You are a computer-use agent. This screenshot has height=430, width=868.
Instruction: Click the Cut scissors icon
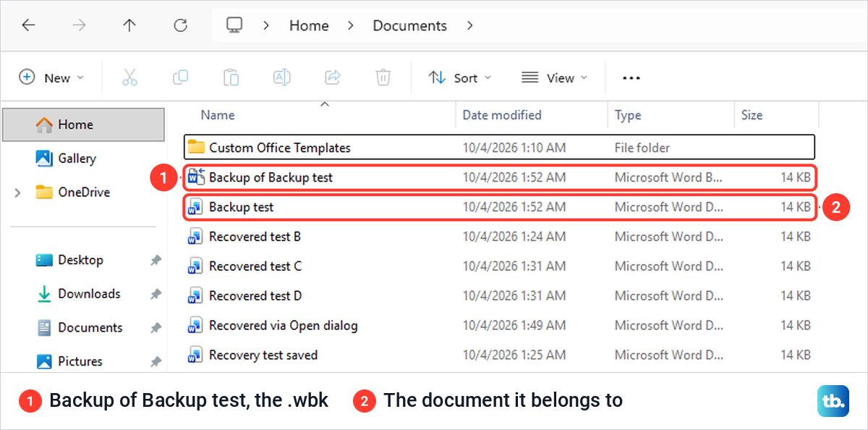coord(129,77)
